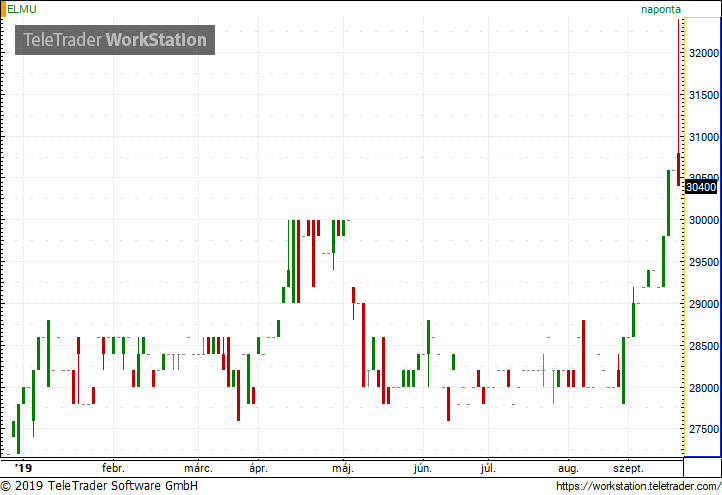This screenshot has width=722, height=495.
Task: Click the tall green candle closing near 30500
Action: coord(669,203)
